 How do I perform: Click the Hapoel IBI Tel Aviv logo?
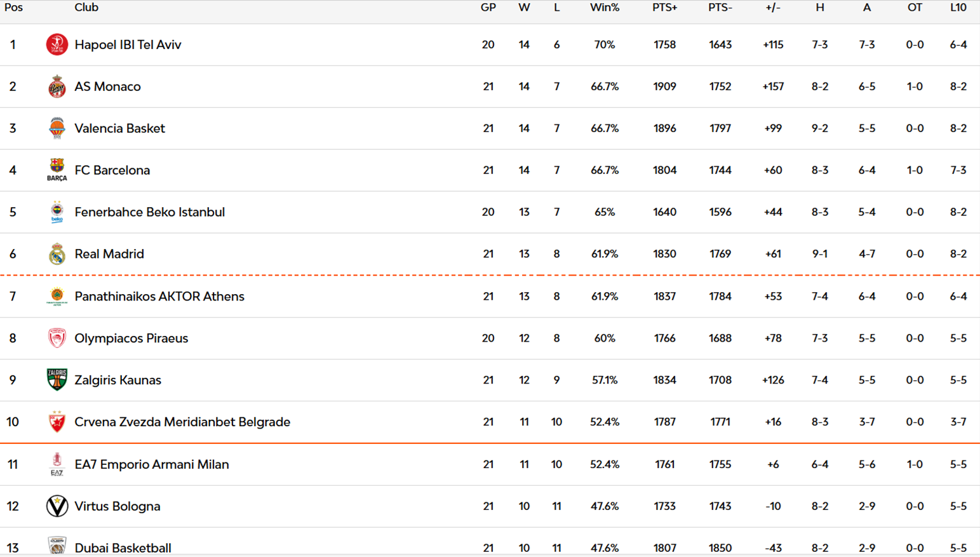tap(57, 44)
